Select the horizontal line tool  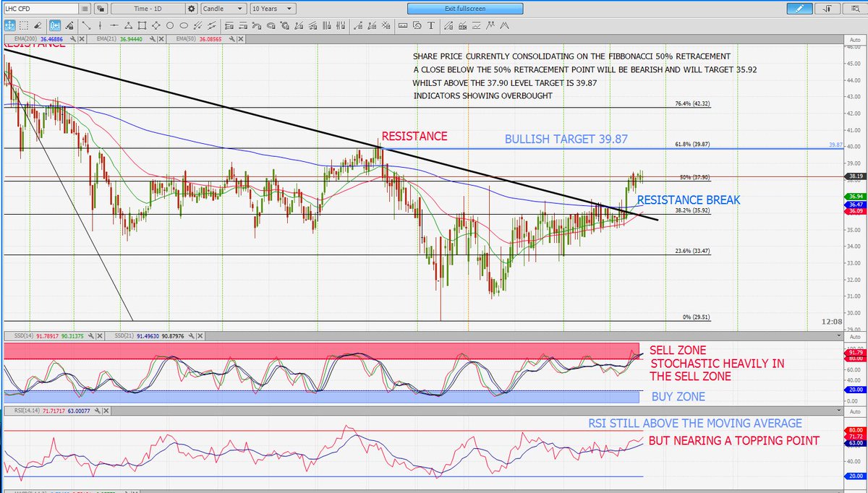(114, 25)
